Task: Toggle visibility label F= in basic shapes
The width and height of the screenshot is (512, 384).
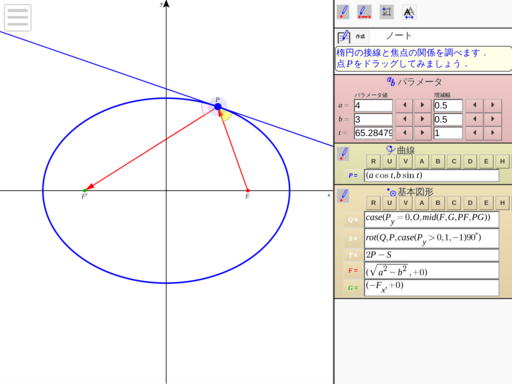Action: coord(353,271)
